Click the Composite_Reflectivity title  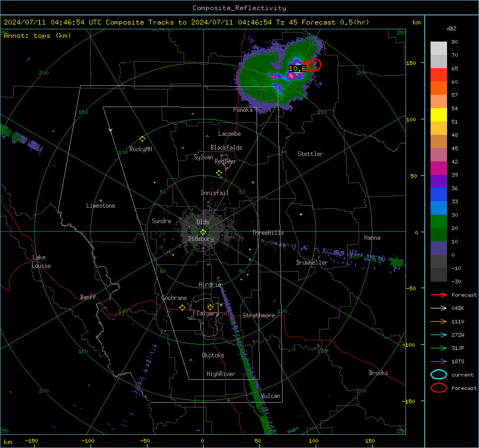click(x=239, y=8)
